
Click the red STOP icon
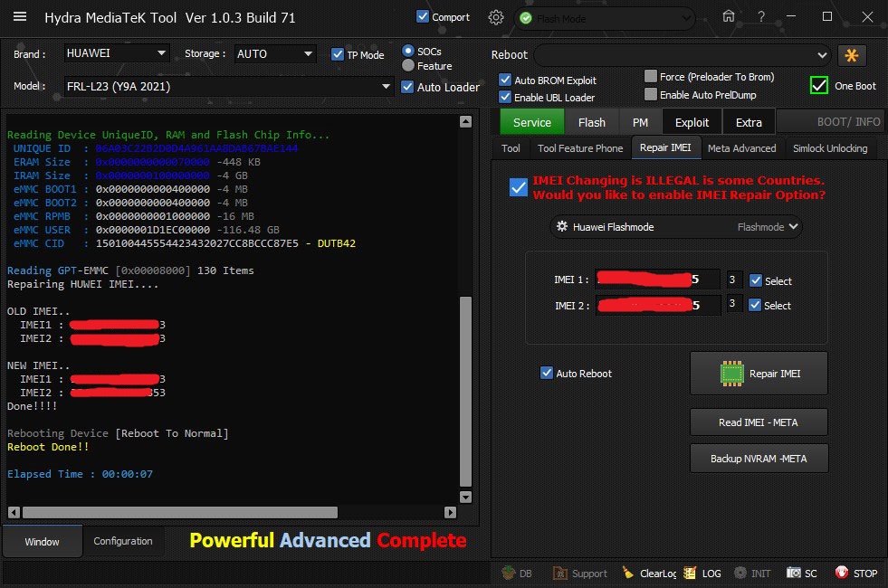pos(842,573)
